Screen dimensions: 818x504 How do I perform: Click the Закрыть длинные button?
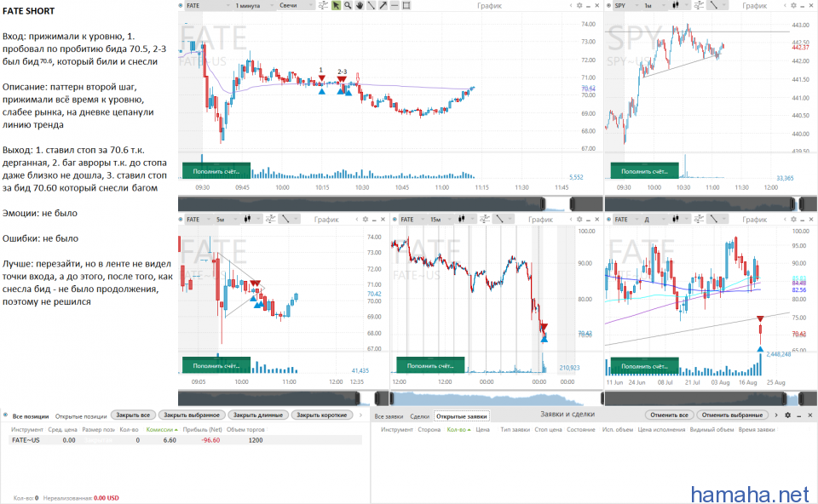(257, 415)
